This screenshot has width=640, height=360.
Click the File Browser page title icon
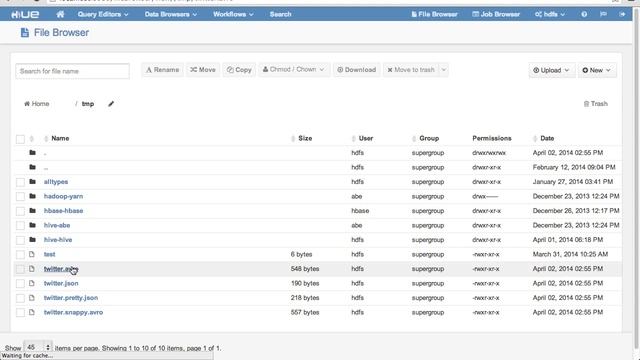pyautogui.click(x=24, y=33)
